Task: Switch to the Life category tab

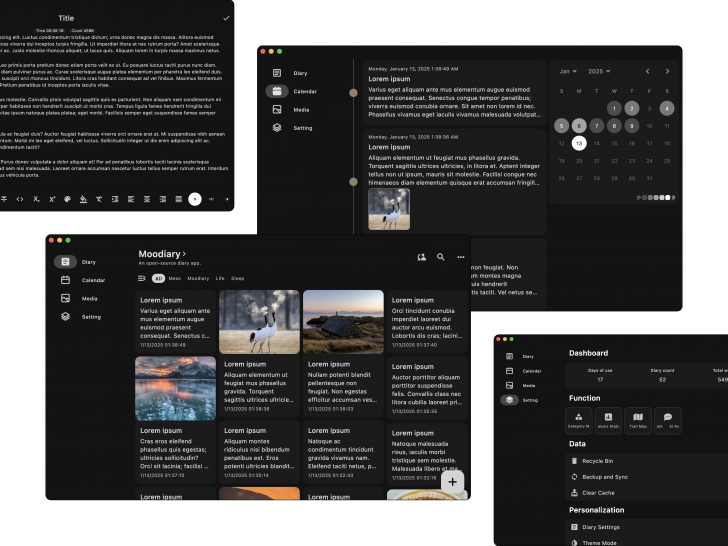Action: click(x=220, y=279)
